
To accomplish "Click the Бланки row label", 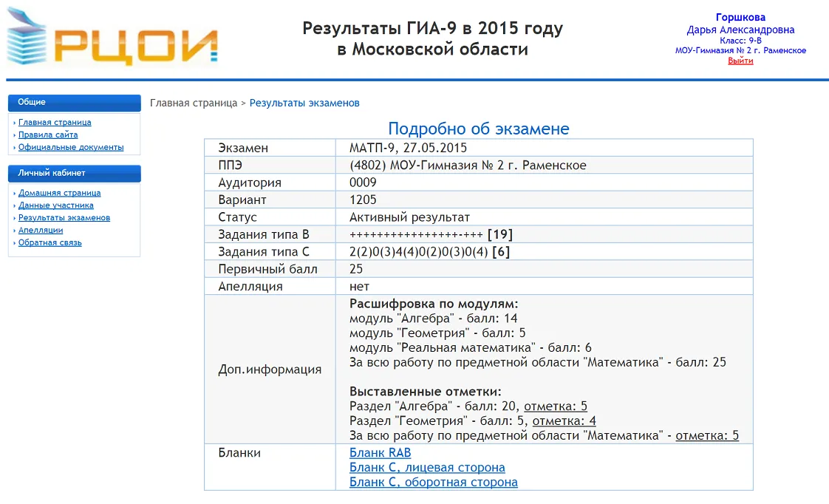I will pos(239,453).
